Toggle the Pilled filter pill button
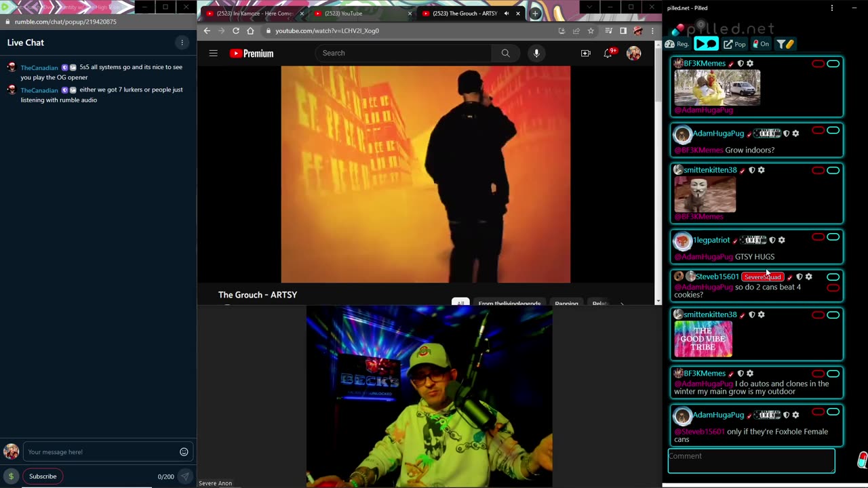Image resolution: width=868 pixels, height=488 pixels. (x=785, y=44)
